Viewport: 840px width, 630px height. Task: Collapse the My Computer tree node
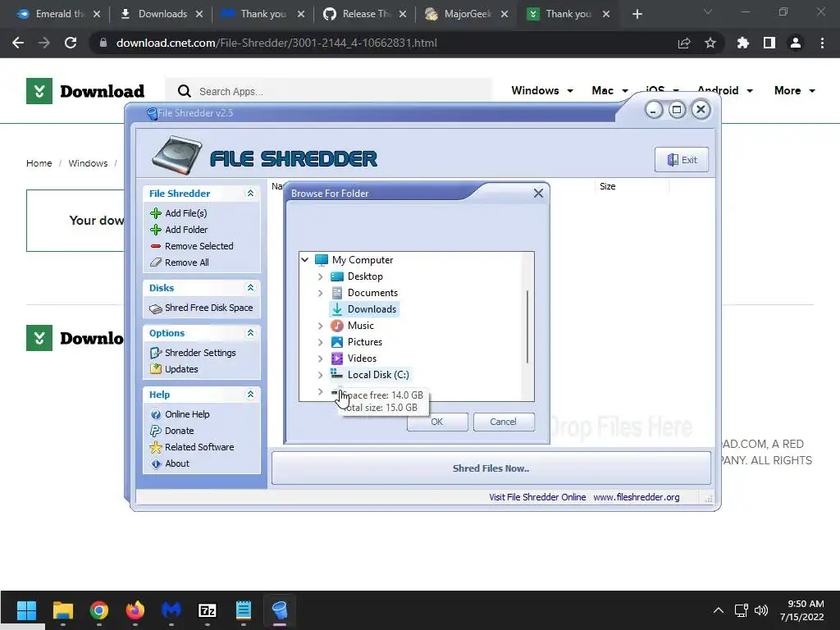pos(305,260)
